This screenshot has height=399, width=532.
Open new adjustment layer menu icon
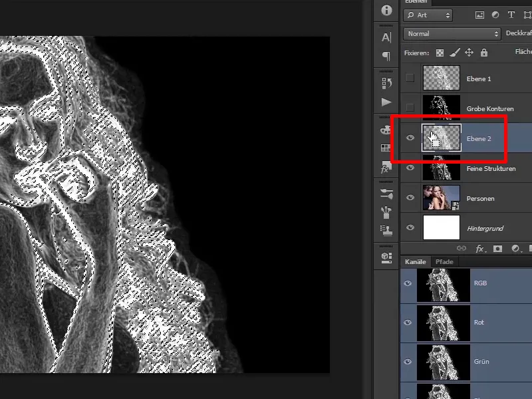click(x=516, y=249)
